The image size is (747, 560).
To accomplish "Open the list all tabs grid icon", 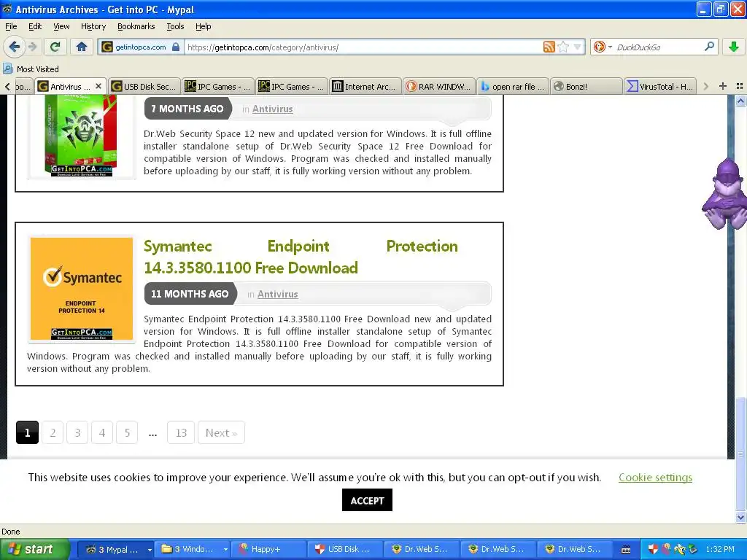I will click(x=740, y=86).
